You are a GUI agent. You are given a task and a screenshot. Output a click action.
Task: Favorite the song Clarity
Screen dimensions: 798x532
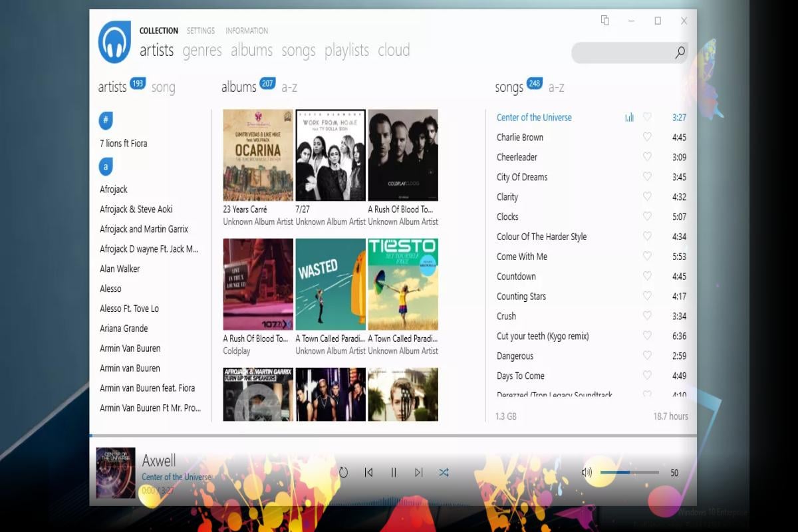tap(647, 197)
